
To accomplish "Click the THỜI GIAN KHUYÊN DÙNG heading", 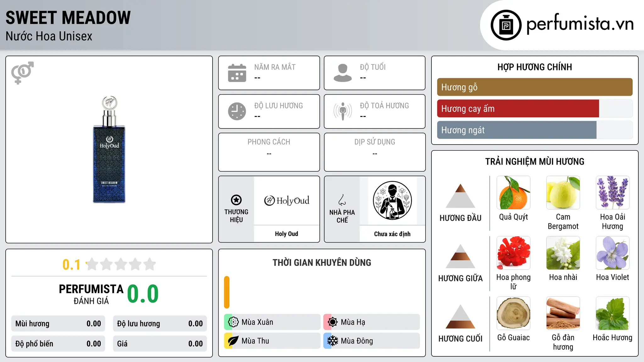I will (322, 263).
